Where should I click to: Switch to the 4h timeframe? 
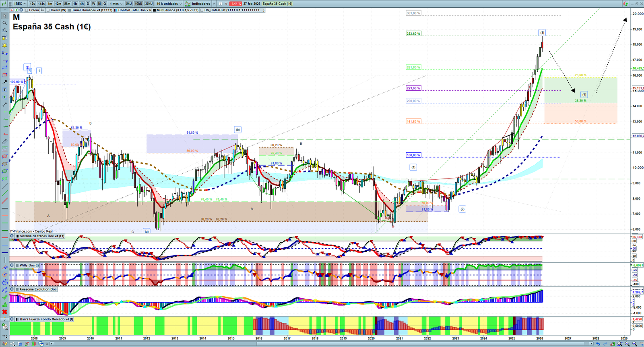pos(82,4)
